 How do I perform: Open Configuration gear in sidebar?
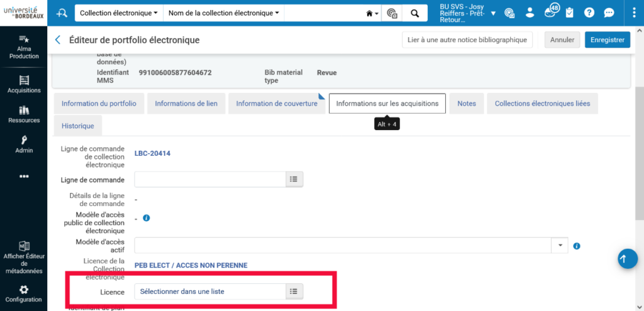(24, 293)
